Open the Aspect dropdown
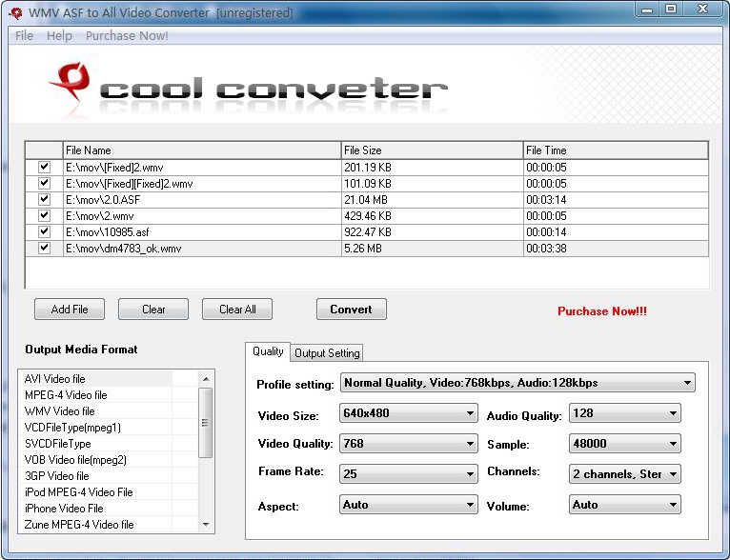This screenshot has width=730, height=560. (408, 505)
